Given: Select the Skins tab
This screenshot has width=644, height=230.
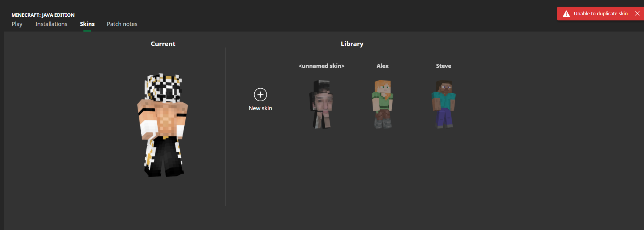Looking at the screenshot, I should 87,24.
